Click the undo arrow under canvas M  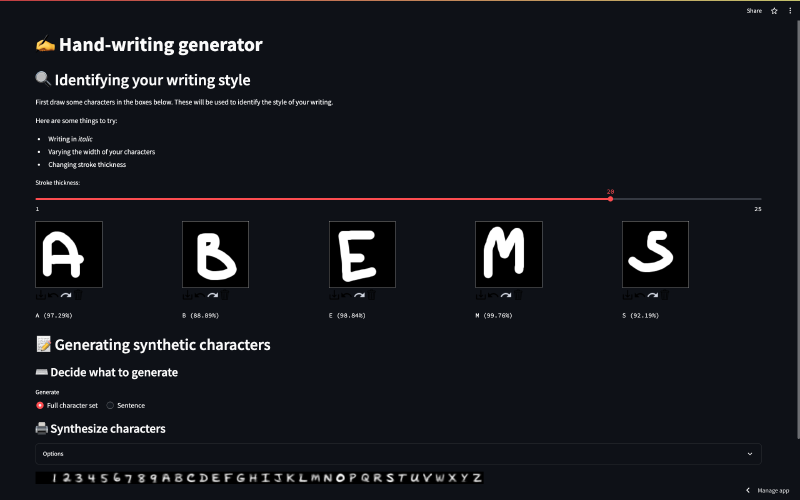(494, 295)
